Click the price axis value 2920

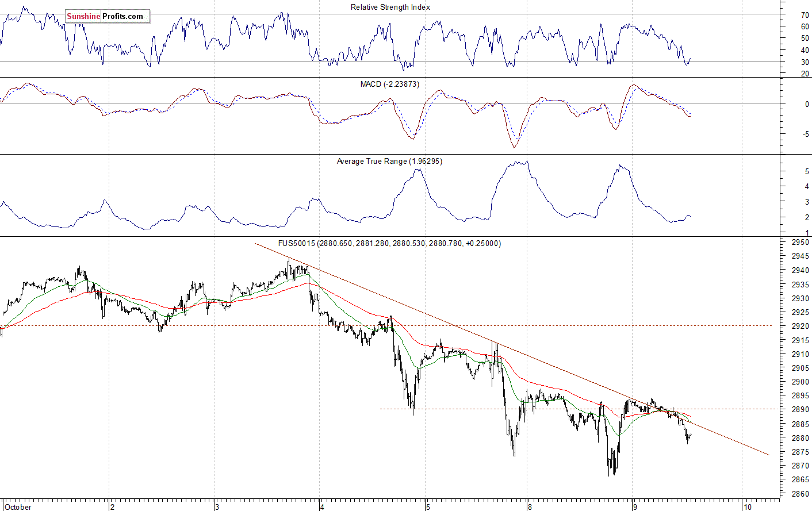801,326
